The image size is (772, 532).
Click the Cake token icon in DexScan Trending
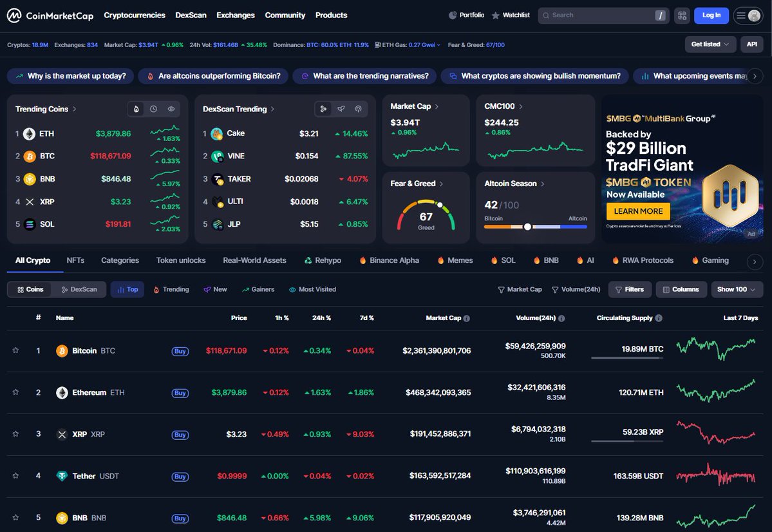tap(216, 133)
